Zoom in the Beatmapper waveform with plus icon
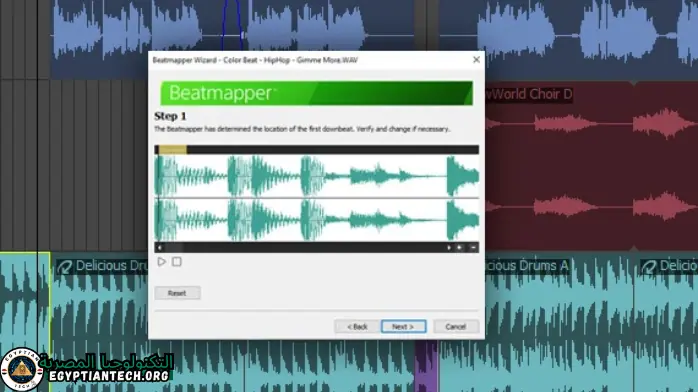 [x=460, y=248]
